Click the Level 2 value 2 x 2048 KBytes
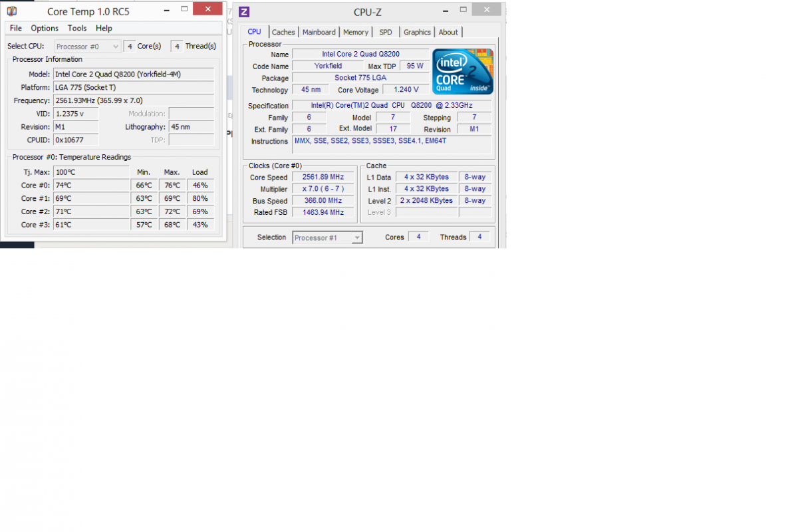Screen dimensions: 798x532 (426, 200)
